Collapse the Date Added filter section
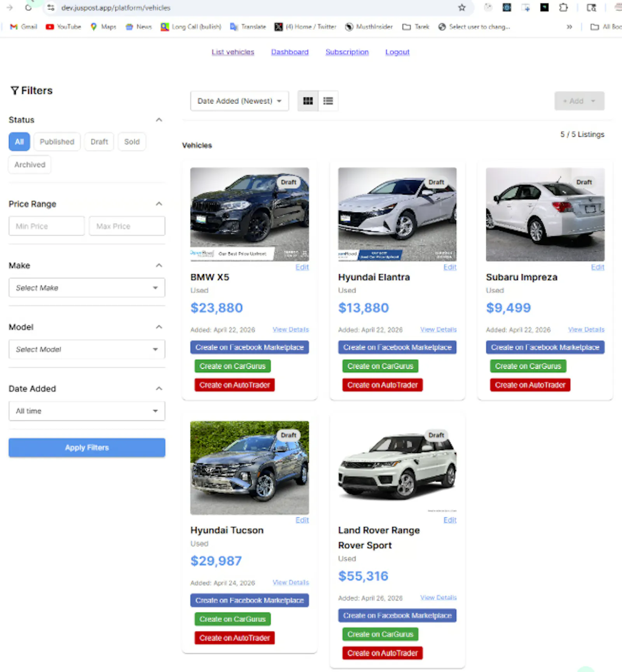622x672 pixels. pos(159,388)
